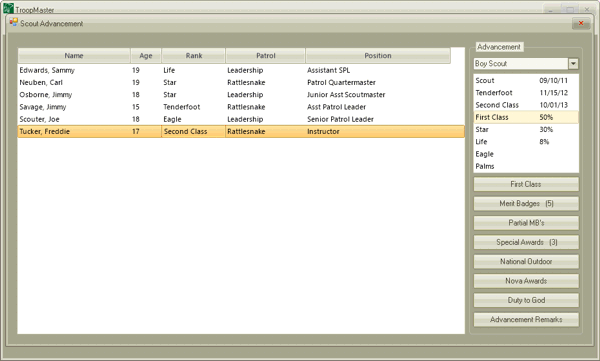The image size is (600, 361).
Task: Select the Eagle row in advancement list
Action: click(526, 154)
